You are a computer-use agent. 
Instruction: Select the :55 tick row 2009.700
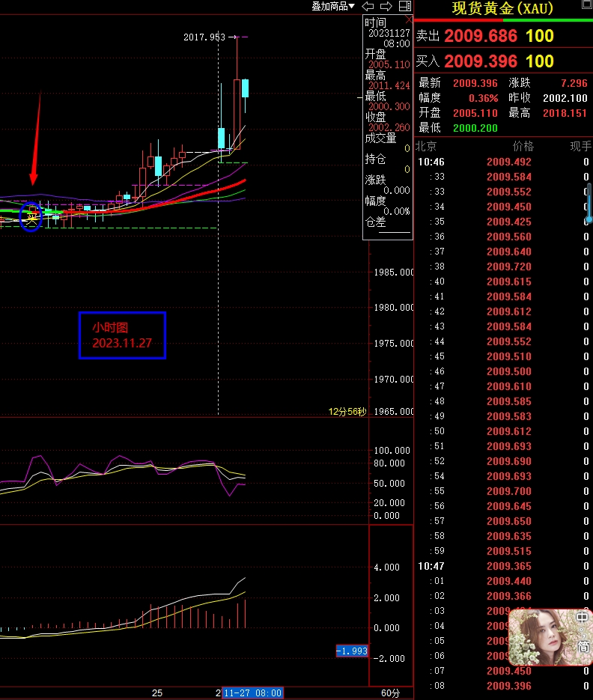pyautogui.click(x=503, y=491)
